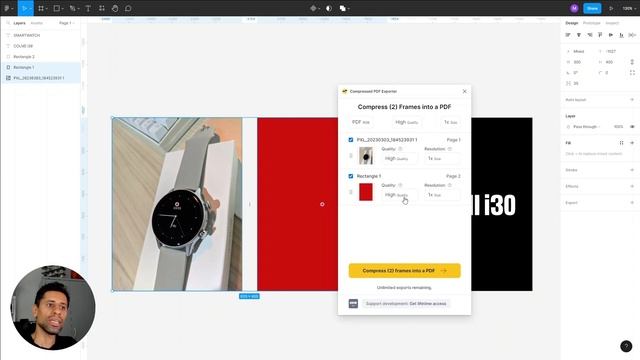Screen dimensions: 640x360
Task: Switch to the Design tab
Action: (x=571, y=23)
